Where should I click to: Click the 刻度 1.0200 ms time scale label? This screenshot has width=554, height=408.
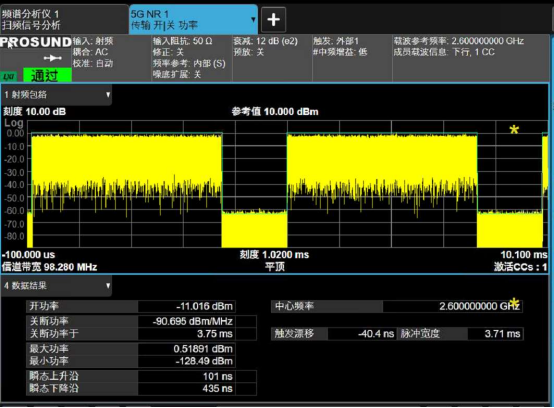tap(274, 255)
